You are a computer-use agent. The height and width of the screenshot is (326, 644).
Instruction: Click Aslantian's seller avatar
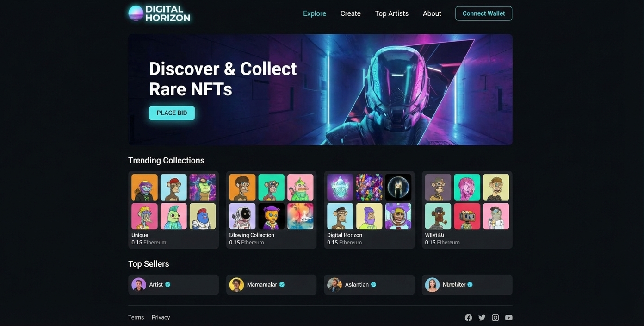point(334,285)
